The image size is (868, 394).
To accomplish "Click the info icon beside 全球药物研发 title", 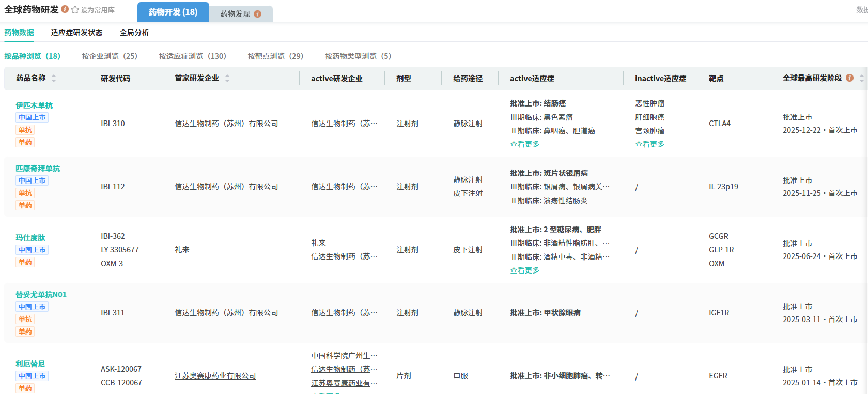I will (x=65, y=9).
